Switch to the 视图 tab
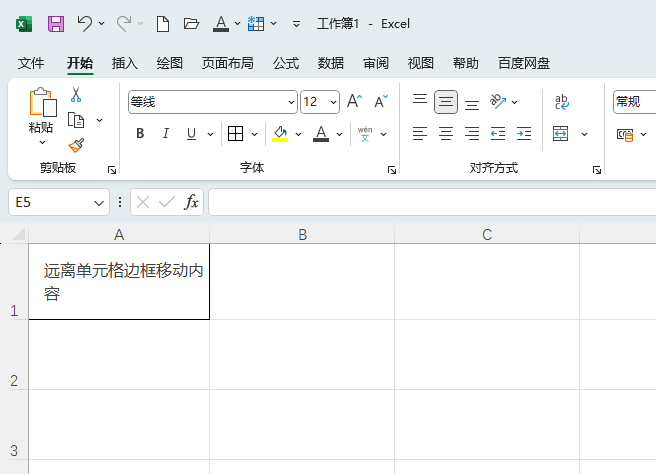 click(x=420, y=63)
